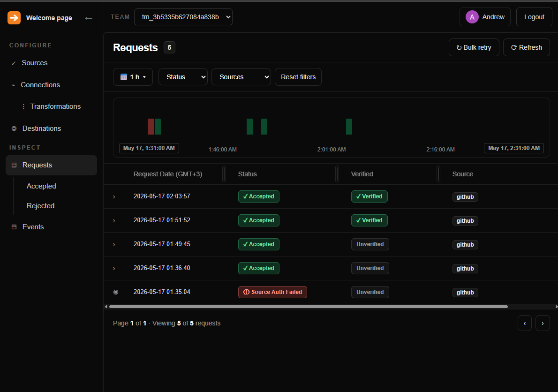Screen dimensions: 558x392
Task: Go to Transformations
Action: point(55,106)
